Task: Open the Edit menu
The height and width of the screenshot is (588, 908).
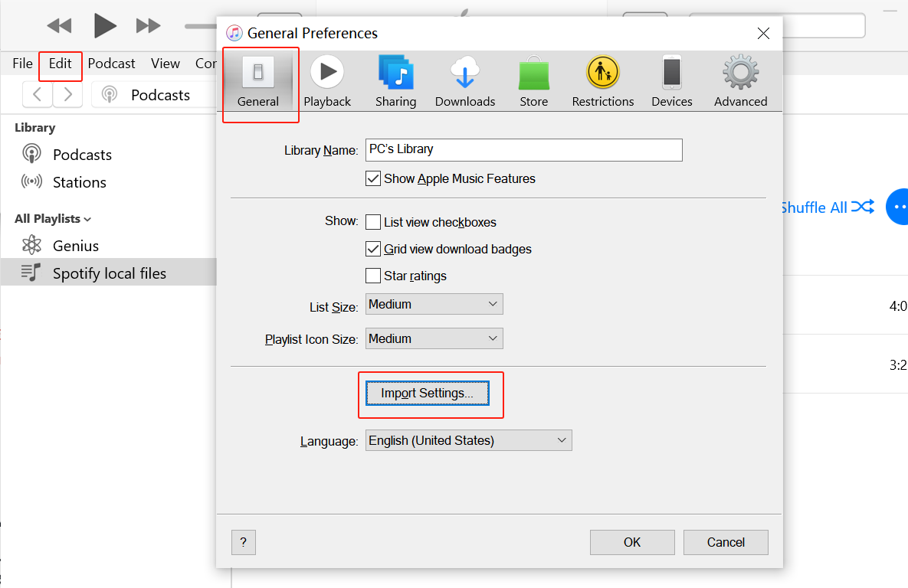Action: click(60, 64)
